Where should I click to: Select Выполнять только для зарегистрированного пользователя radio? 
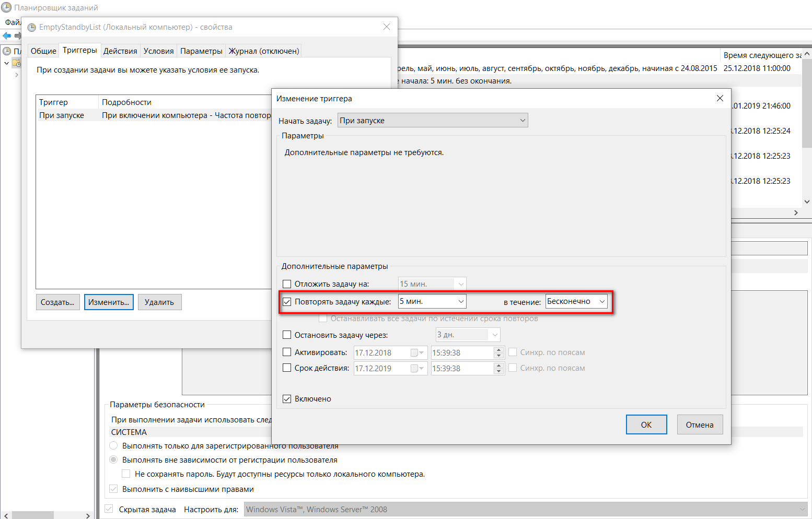tap(113, 446)
